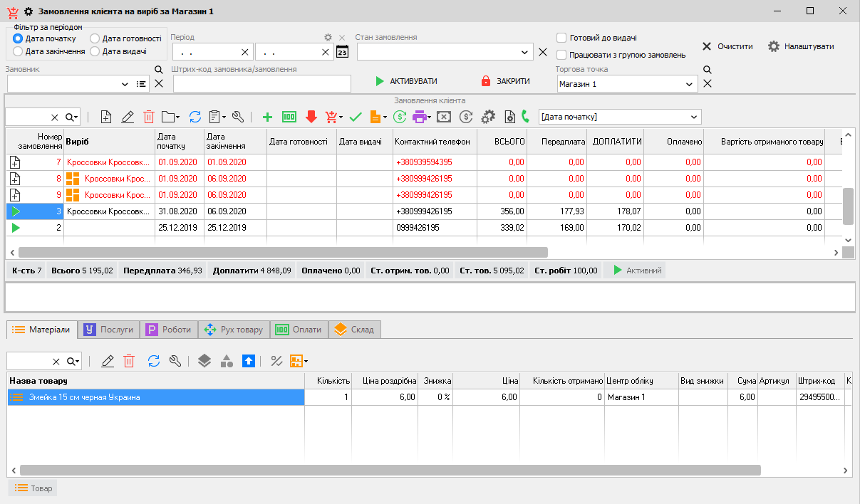Open the 'Стан замовлення' dropdown
This screenshot has width=860, height=504.
click(x=524, y=52)
